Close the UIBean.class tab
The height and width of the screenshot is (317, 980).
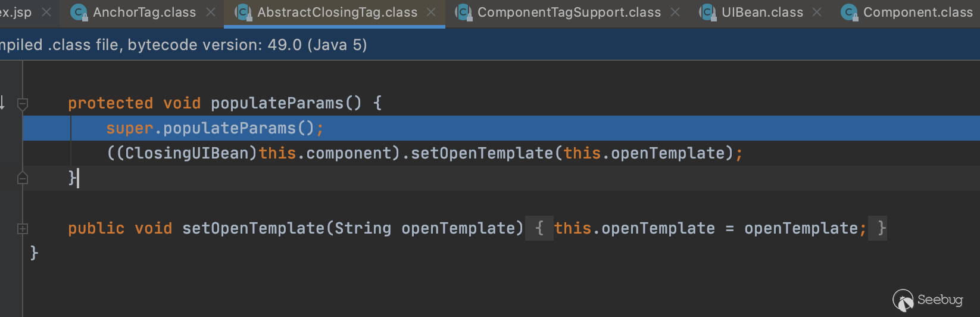coord(817,13)
